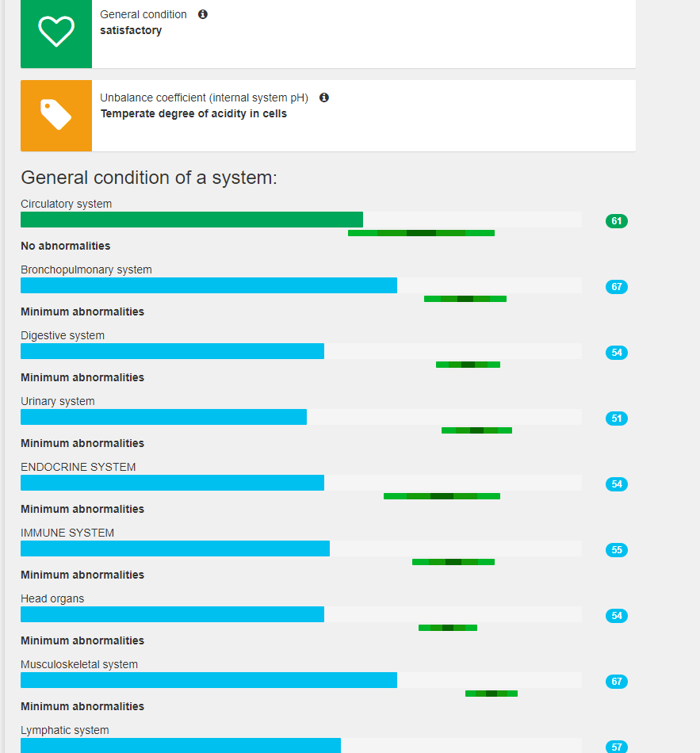
Task: Click the 'Temperate degree of acidity' text
Action: point(193,113)
